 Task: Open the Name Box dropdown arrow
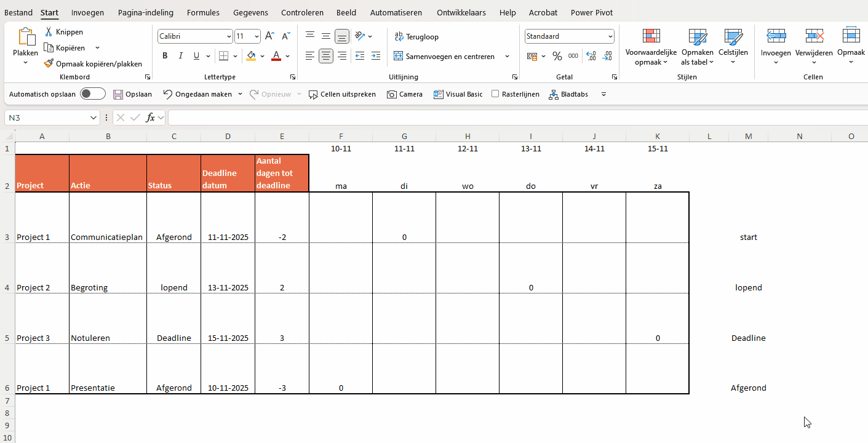[x=94, y=118]
